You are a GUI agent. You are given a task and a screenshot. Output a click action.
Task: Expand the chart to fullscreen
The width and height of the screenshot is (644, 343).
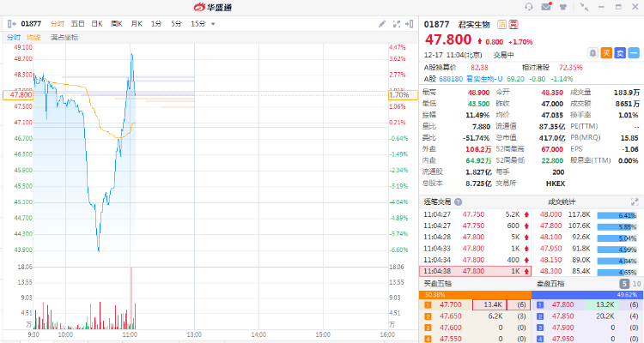coord(397,24)
